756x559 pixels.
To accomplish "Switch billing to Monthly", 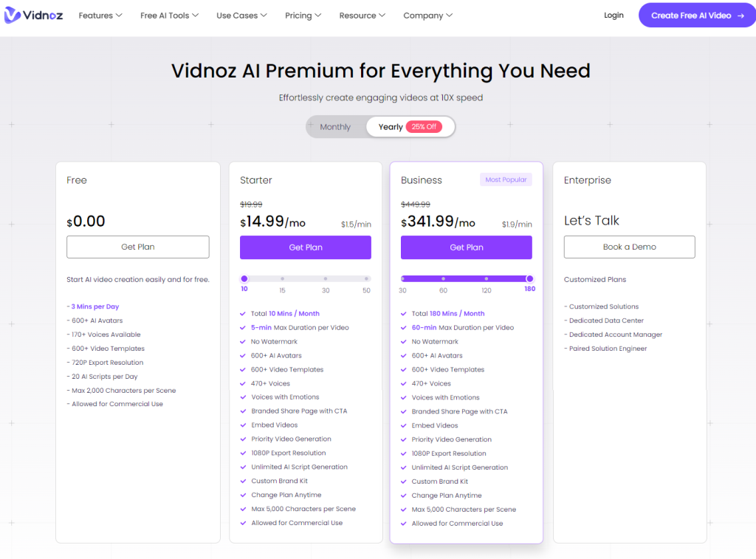I will 335,127.
